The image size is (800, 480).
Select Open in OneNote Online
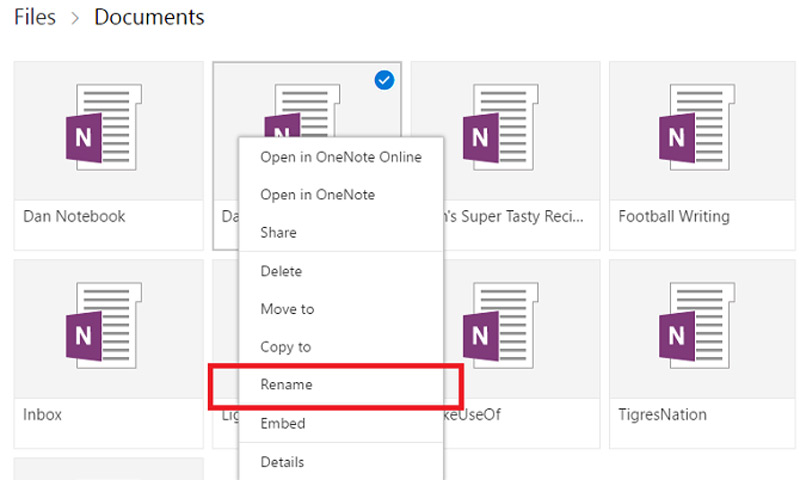(x=340, y=157)
